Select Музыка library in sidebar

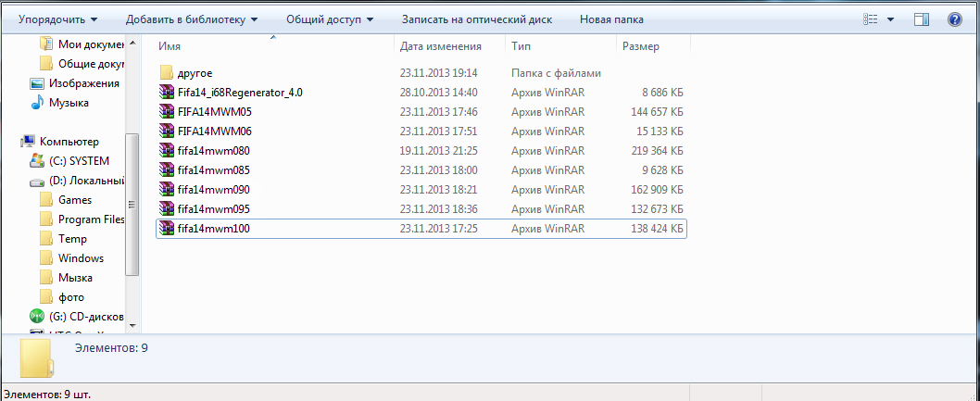[x=69, y=103]
